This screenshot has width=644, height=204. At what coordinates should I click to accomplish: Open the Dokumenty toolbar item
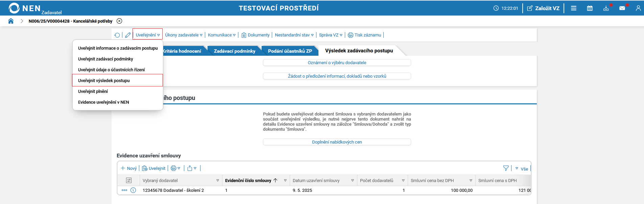[255, 35]
